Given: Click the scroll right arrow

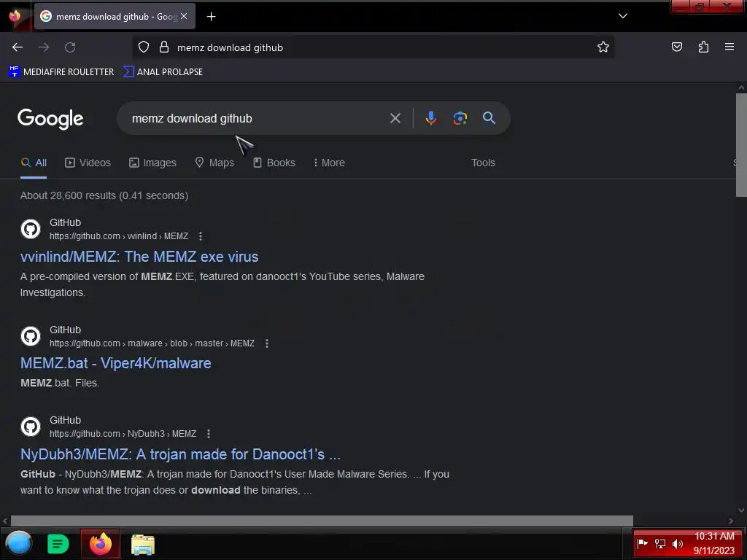Looking at the screenshot, I should pyautogui.click(x=731, y=521).
